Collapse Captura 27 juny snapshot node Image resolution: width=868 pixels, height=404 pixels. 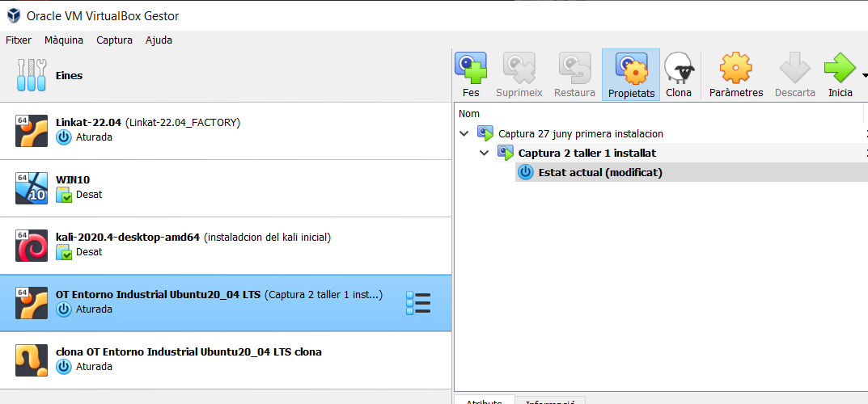pyautogui.click(x=464, y=133)
